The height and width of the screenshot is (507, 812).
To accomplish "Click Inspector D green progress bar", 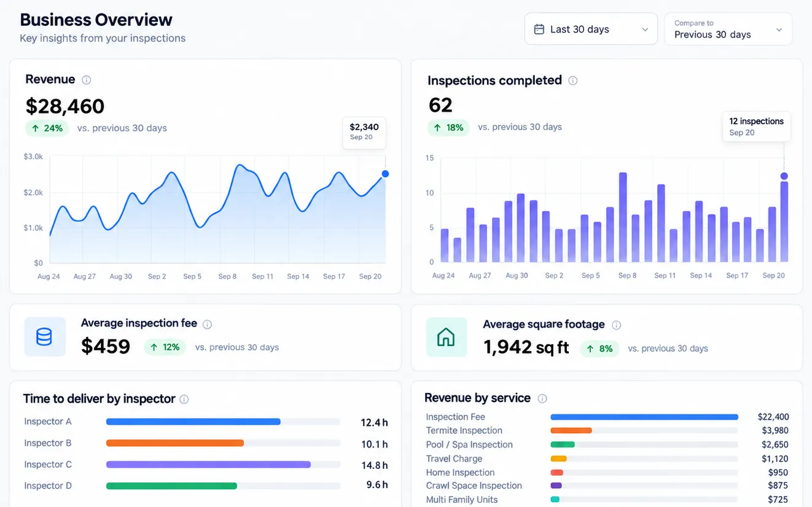I will [x=171, y=486].
